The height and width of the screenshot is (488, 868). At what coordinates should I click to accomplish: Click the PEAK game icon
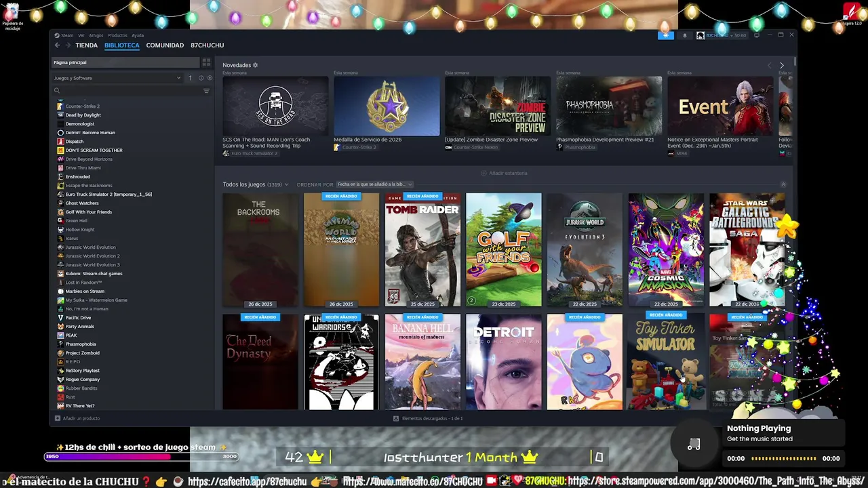[x=60, y=335]
